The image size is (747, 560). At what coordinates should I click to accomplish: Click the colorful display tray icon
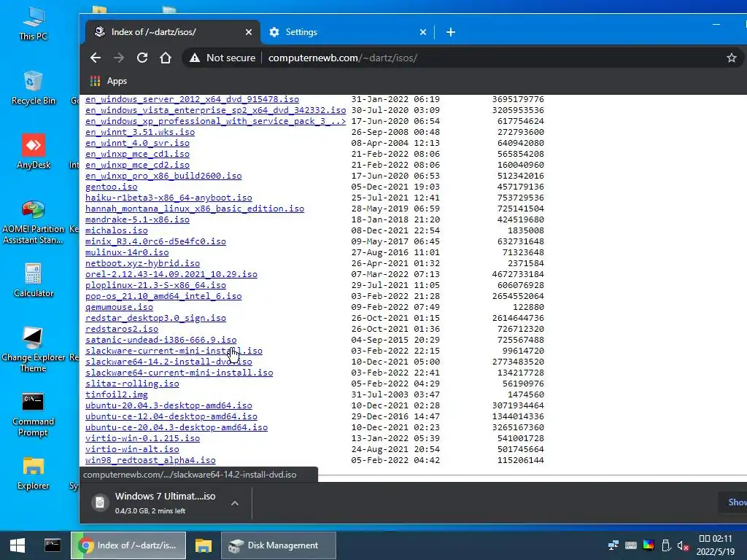(x=649, y=545)
